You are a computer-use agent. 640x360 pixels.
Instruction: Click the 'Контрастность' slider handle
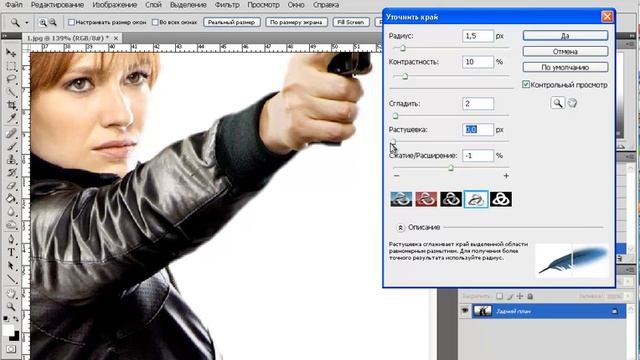click(405, 76)
